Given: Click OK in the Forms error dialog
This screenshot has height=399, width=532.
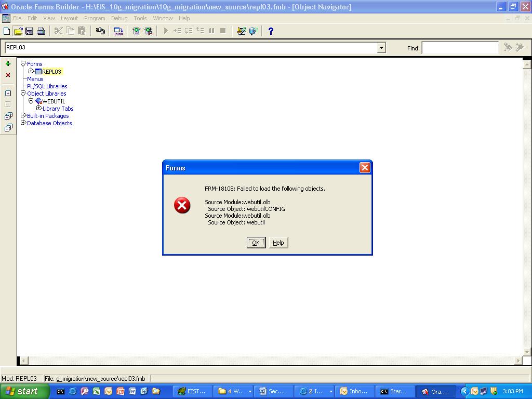Looking at the screenshot, I should 256,243.
